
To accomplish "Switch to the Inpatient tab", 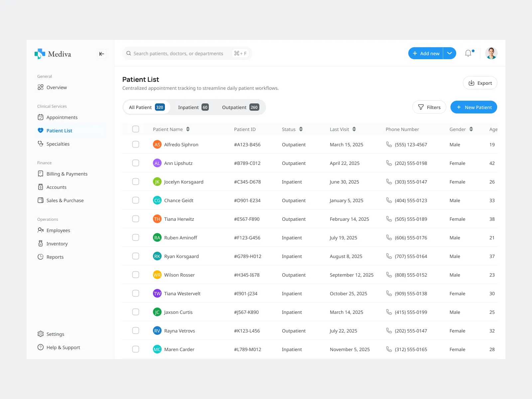I will [x=193, y=107].
